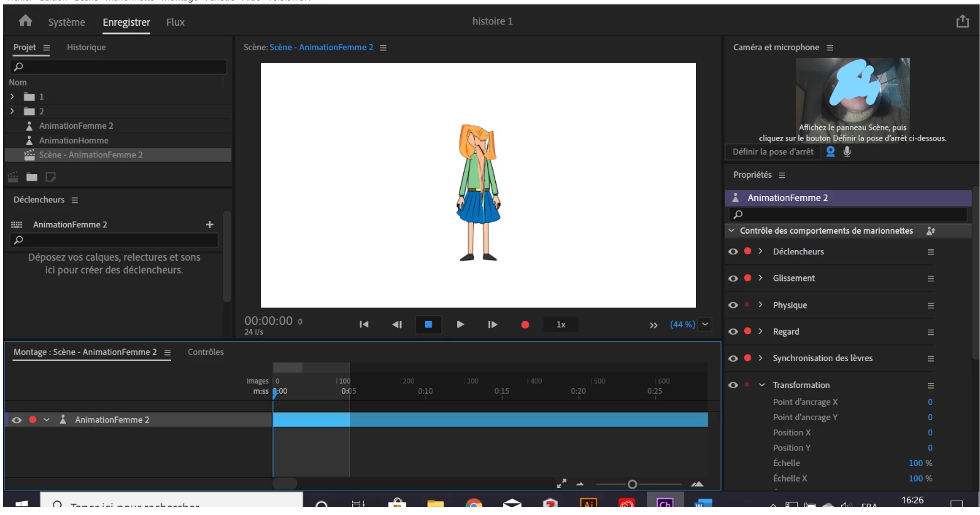Screen dimensions: 980x515
Task: Click the share/export icon at top right
Action: [x=962, y=21]
